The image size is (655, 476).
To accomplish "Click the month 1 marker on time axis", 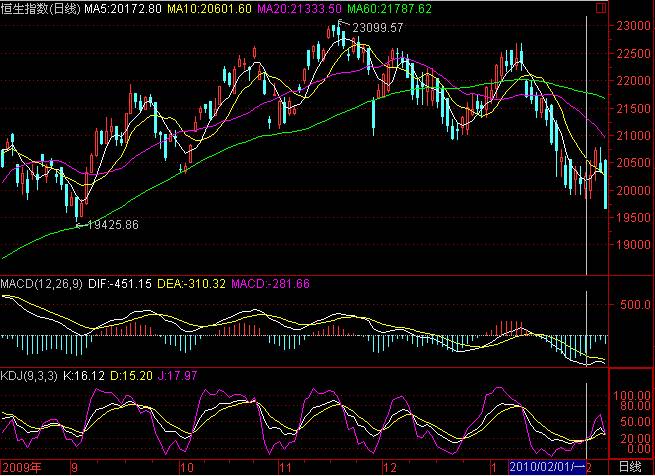I will pyautogui.click(x=494, y=467).
